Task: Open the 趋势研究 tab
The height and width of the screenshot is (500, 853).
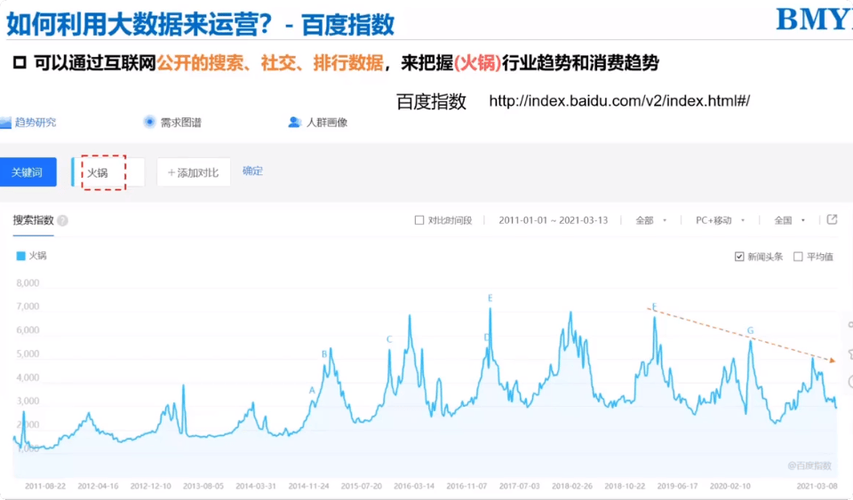Action: 28,122
